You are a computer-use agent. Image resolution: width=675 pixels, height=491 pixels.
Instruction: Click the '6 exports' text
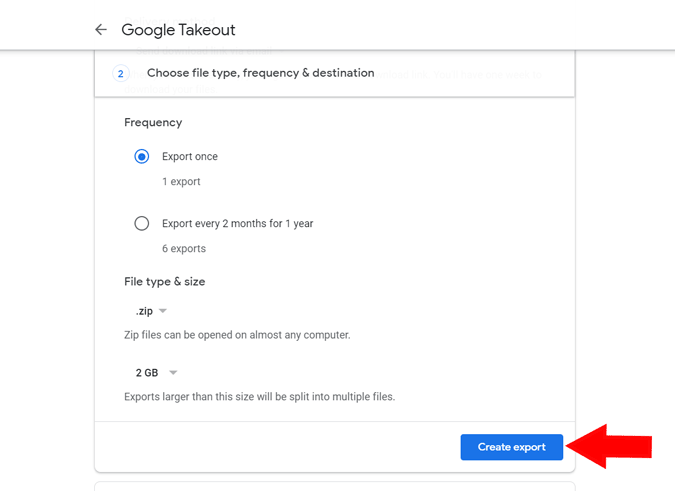[x=184, y=249]
